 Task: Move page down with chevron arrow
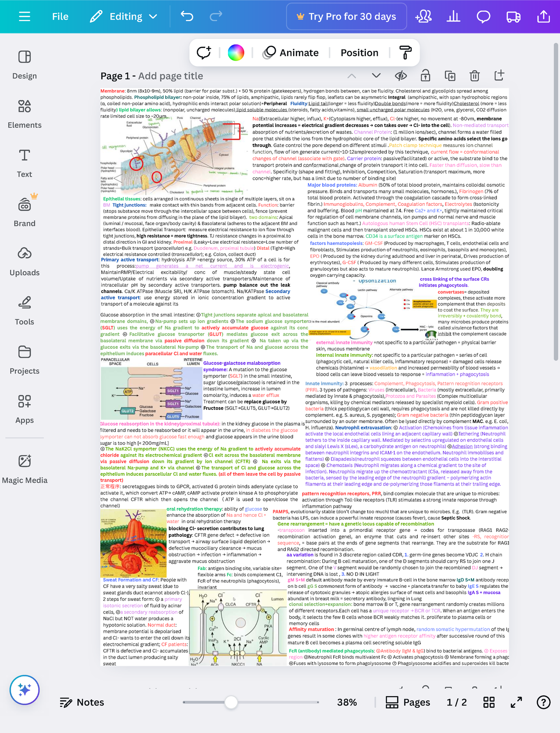click(x=376, y=76)
